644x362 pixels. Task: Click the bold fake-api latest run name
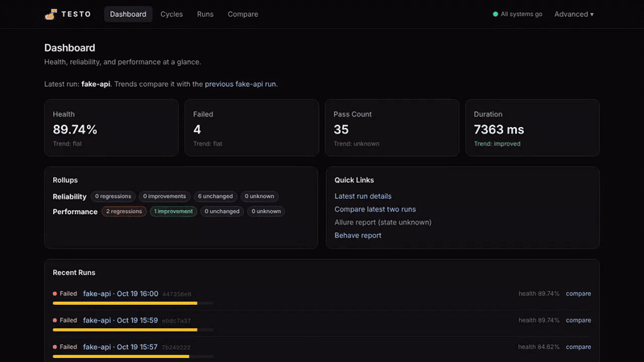pyautogui.click(x=96, y=84)
